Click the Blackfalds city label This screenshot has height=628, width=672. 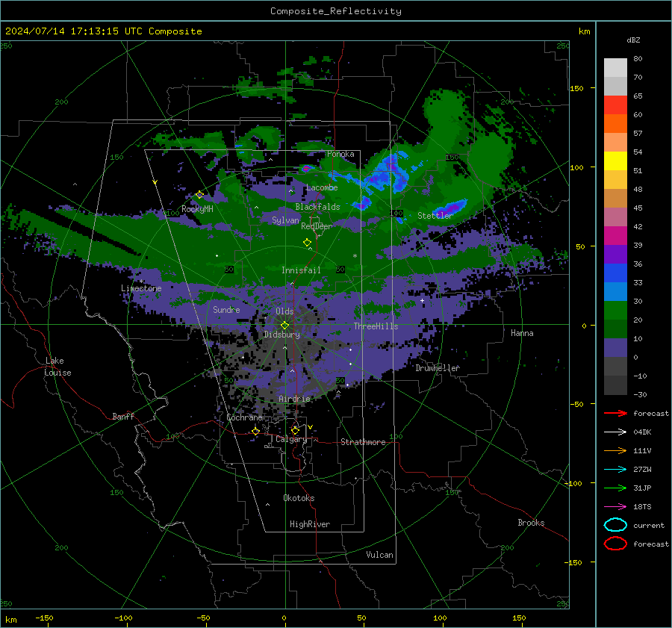[317, 207]
